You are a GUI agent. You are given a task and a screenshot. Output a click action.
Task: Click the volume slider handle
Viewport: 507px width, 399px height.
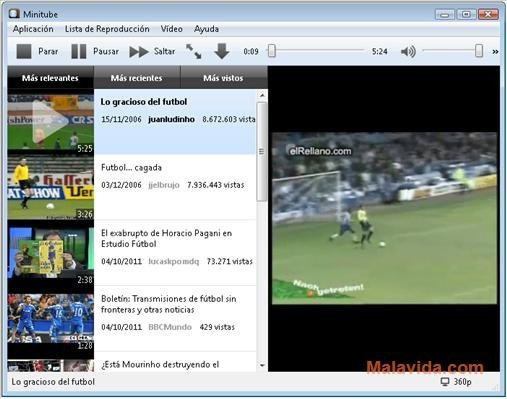click(x=479, y=51)
